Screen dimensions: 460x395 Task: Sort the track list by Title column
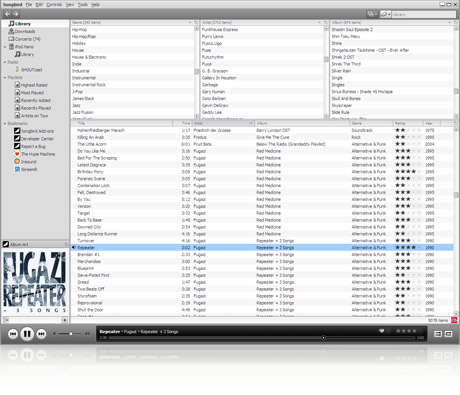coord(122,123)
